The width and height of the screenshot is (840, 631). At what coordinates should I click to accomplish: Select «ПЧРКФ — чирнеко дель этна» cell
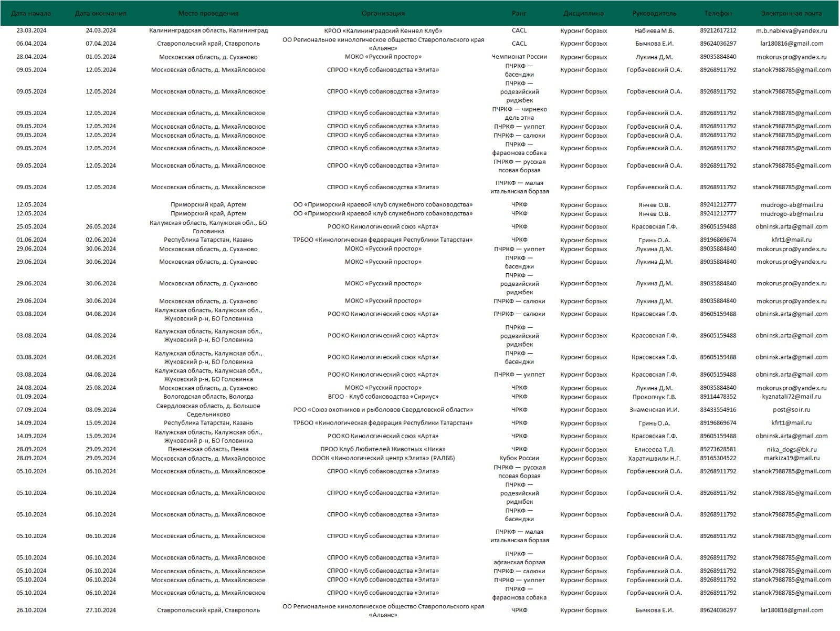click(x=519, y=113)
